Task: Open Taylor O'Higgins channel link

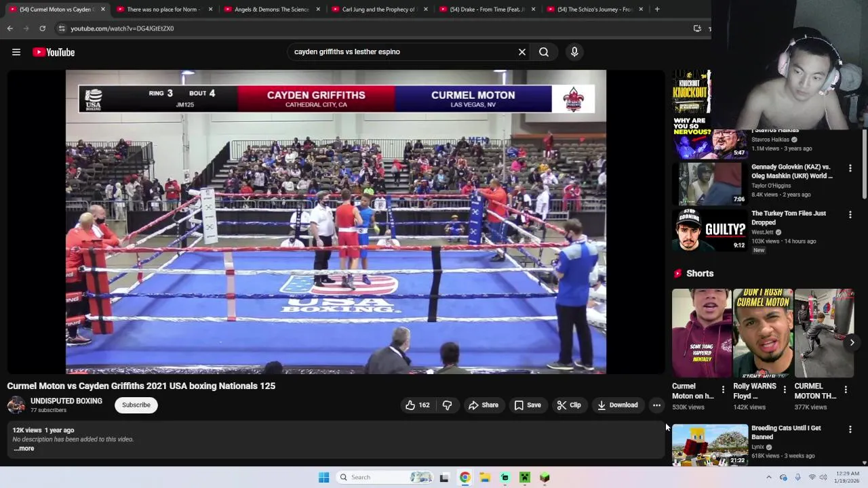Action: click(771, 186)
